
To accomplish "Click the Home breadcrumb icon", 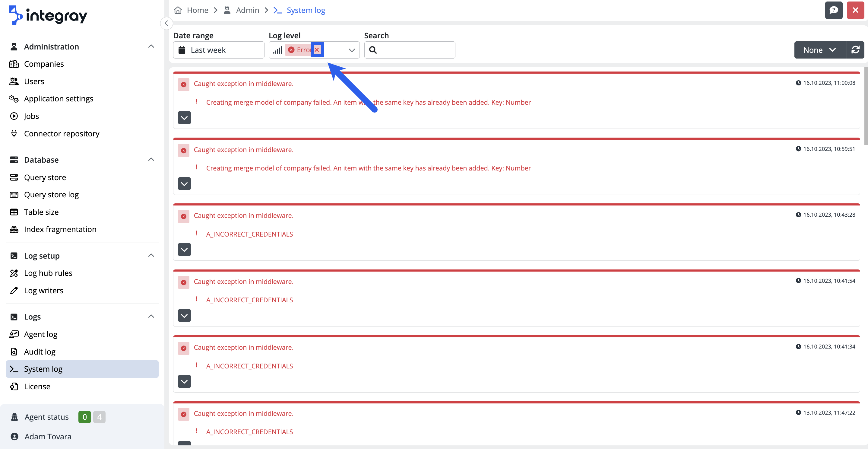I will 178,10.
